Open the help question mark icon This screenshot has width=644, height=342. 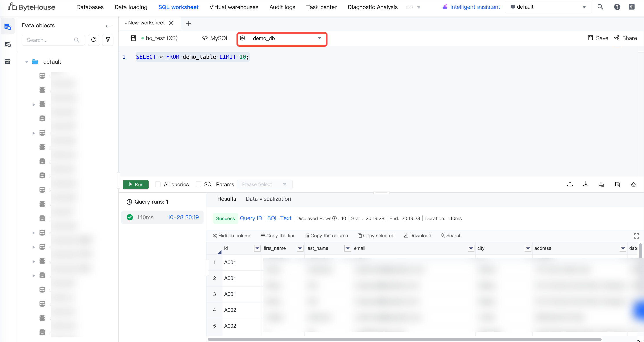(617, 7)
